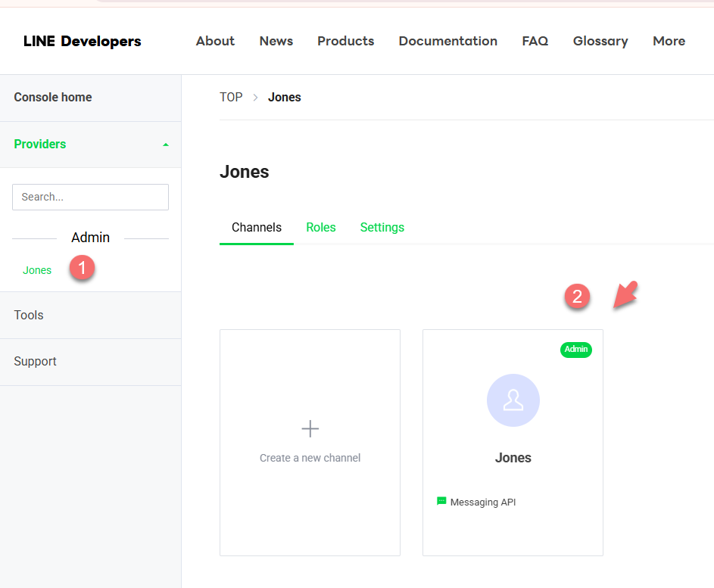714x588 pixels.
Task: Focus the provider Search field
Action: coord(91,197)
